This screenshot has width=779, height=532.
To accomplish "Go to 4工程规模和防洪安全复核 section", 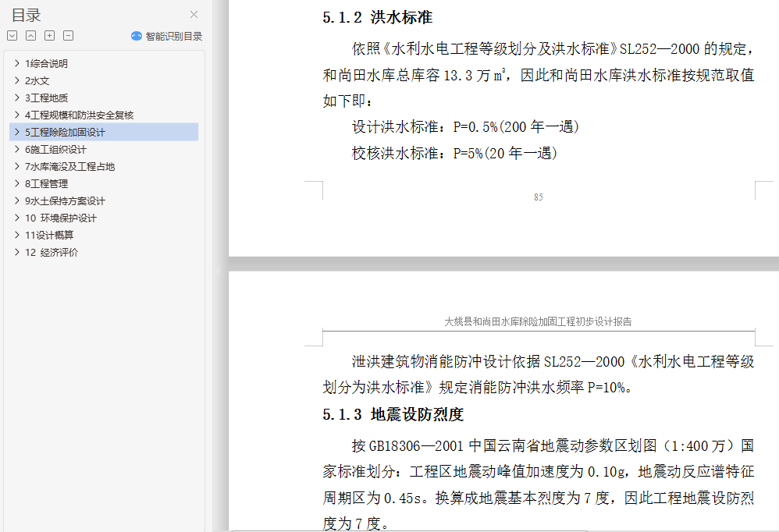I will 80,115.
